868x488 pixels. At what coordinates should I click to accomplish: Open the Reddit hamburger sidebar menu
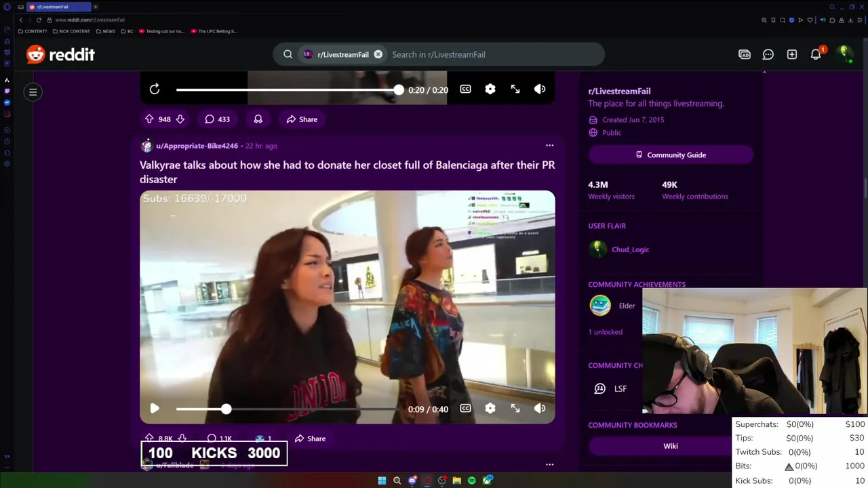33,92
